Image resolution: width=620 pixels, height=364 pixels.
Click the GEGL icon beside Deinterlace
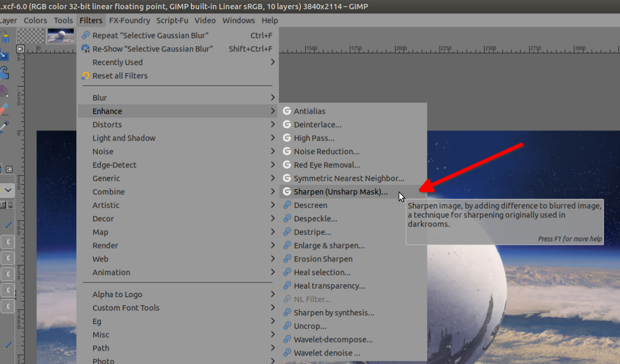[x=287, y=125]
